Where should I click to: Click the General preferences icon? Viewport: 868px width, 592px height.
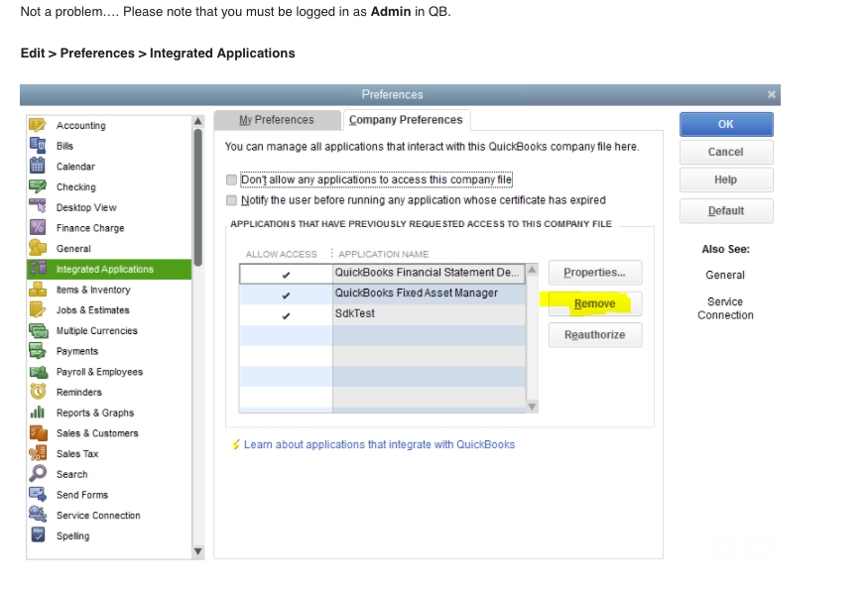(x=38, y=248)
